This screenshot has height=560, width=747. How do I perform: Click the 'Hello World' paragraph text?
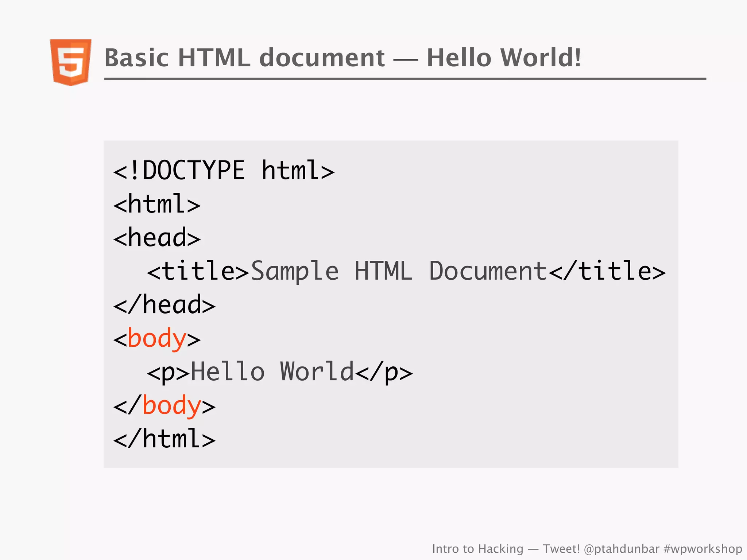(x=272, y=372)
